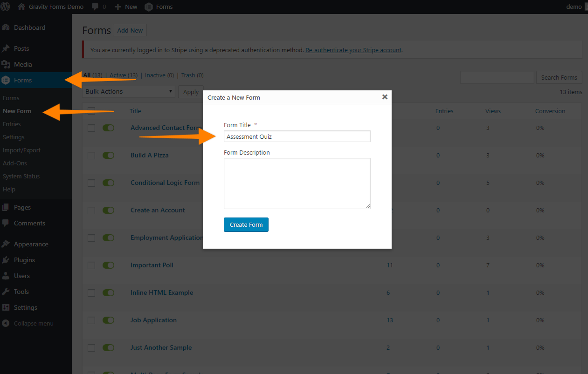Sort by the Entries column header
This screenshot has height=374, width=588.
tap(444, 111)
